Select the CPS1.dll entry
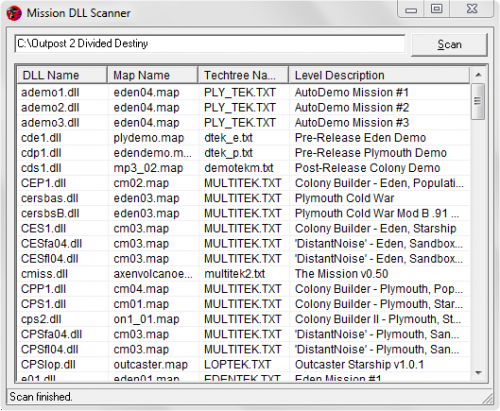 [43, 304]
